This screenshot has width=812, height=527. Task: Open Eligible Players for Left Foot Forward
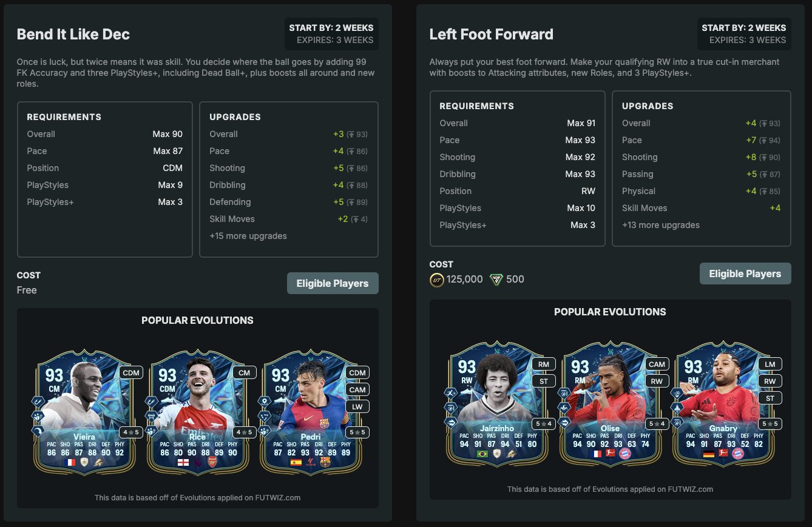pos(745,274)
